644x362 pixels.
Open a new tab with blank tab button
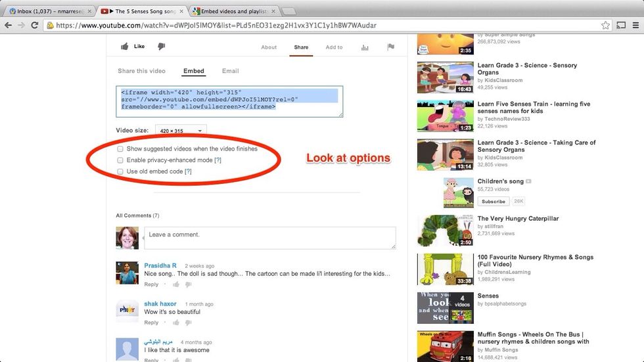tap(288, 11)
